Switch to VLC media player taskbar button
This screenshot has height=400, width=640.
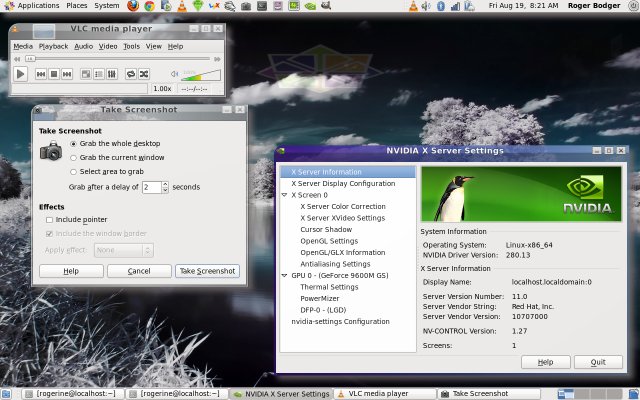(x=384, y=394)
